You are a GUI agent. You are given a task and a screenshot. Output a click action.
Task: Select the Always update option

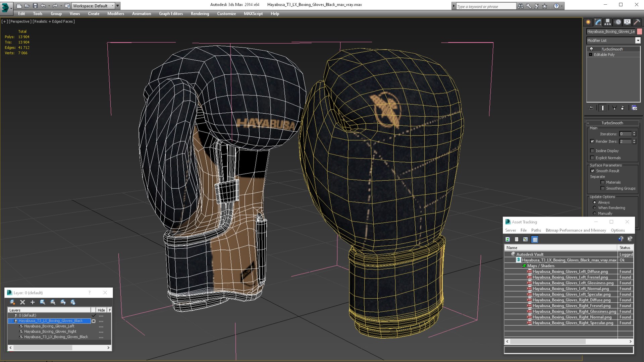click(595, 202)
